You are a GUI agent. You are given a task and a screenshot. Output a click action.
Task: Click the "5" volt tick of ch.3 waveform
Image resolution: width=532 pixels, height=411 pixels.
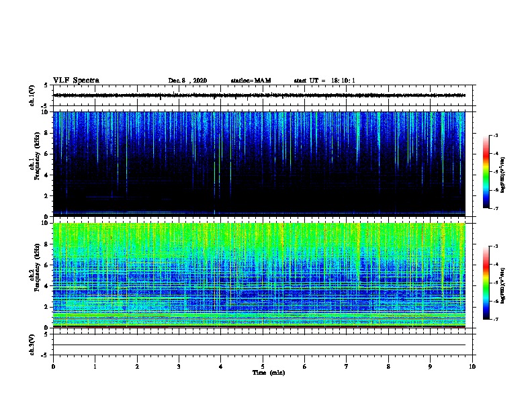click(x=46, y=334)
